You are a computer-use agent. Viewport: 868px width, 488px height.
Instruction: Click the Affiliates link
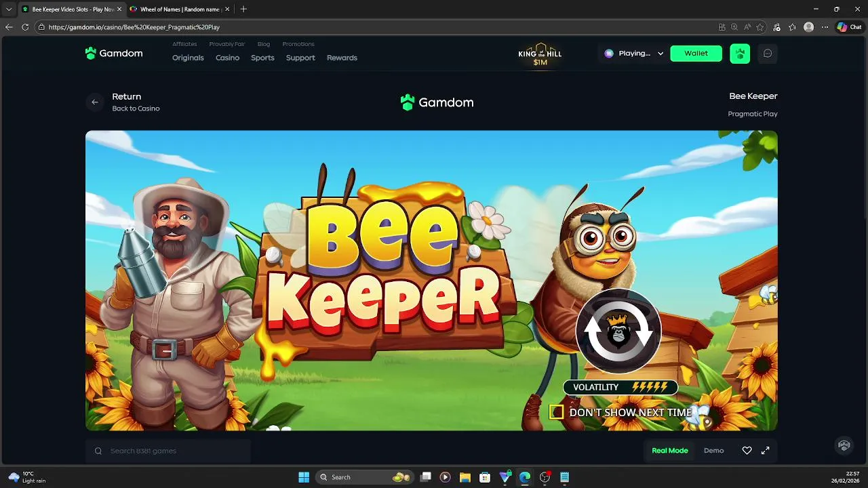[184, 44]
